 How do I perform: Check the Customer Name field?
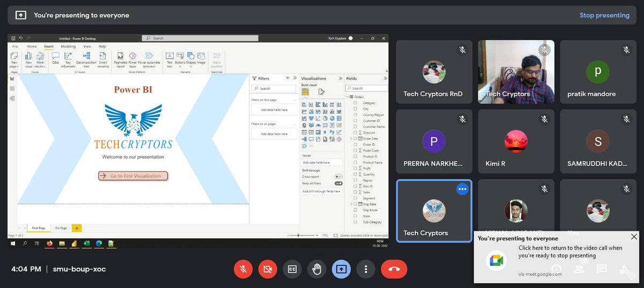(355, 127)
